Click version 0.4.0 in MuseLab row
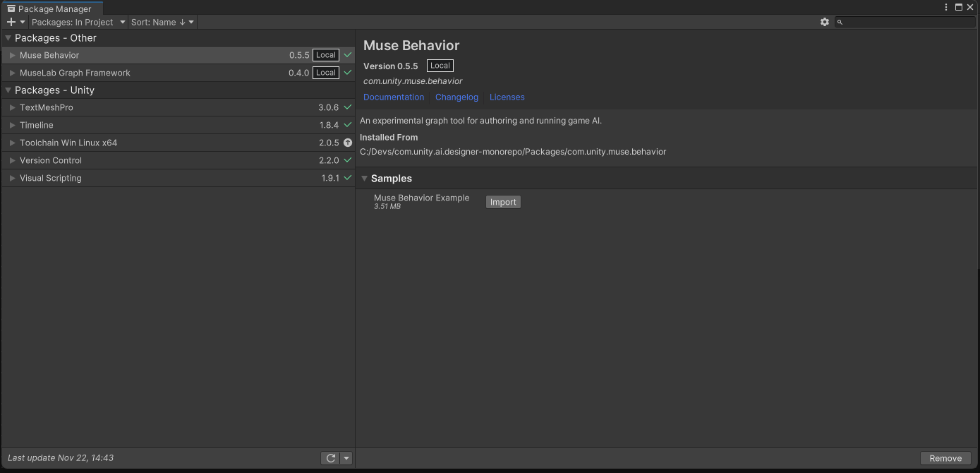This screenshot has width=980, height=473. click(299, 73)
